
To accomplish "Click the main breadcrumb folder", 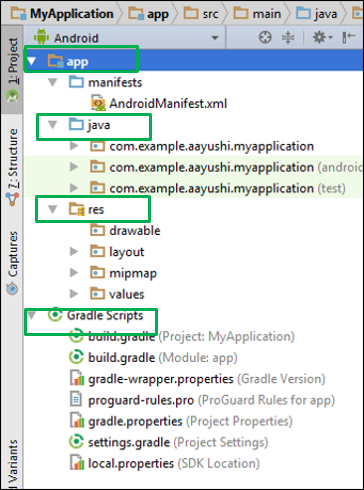I will [257, 14].
